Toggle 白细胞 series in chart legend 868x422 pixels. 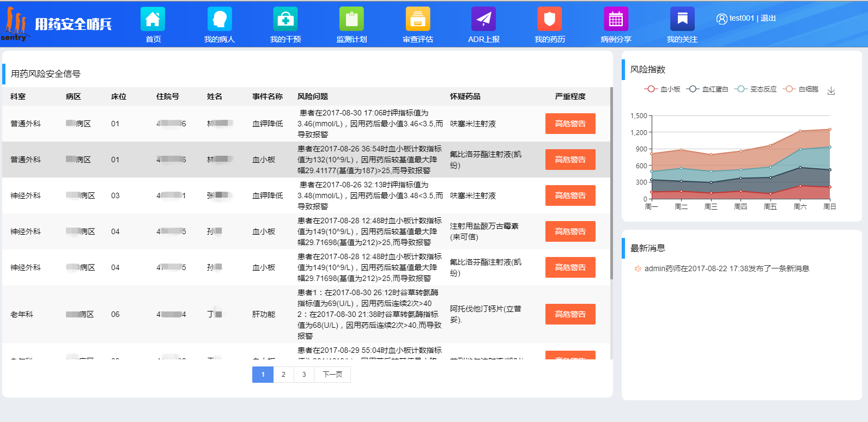(801, 89)
